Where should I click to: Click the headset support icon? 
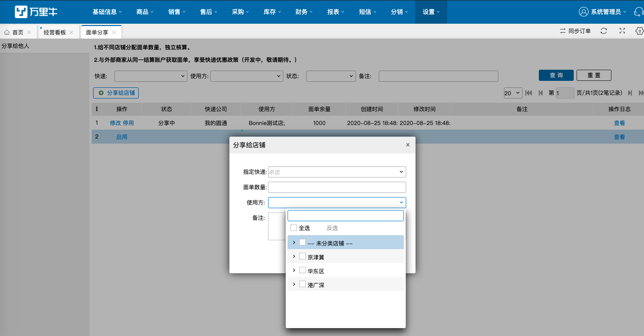(x=639, y=12)
